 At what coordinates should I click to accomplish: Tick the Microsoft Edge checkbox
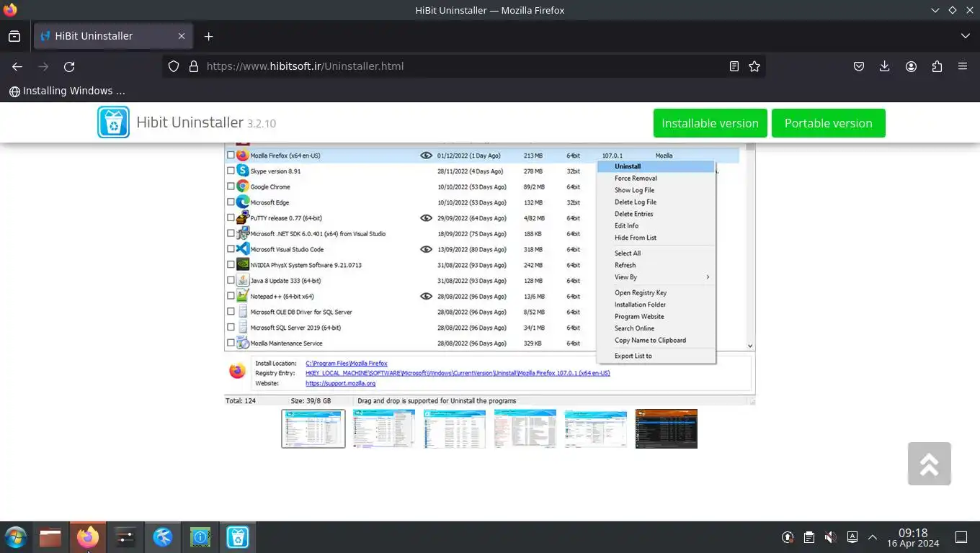(x=231, y=202)
